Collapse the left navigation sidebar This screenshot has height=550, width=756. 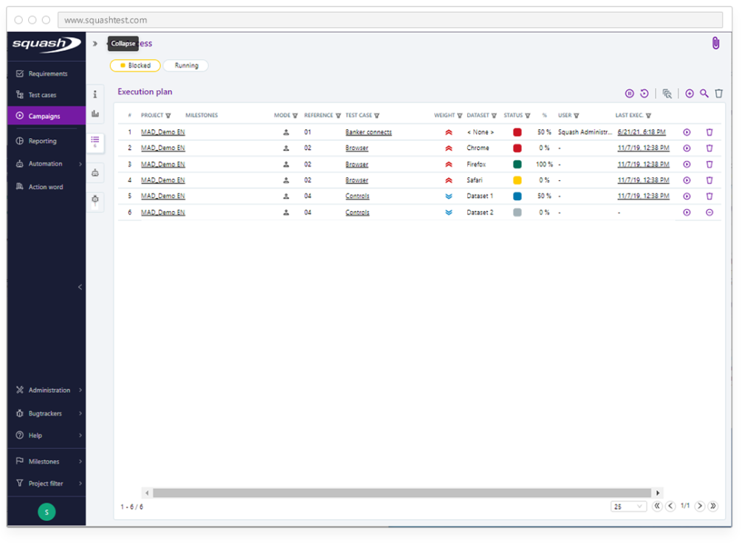[80, 287]
